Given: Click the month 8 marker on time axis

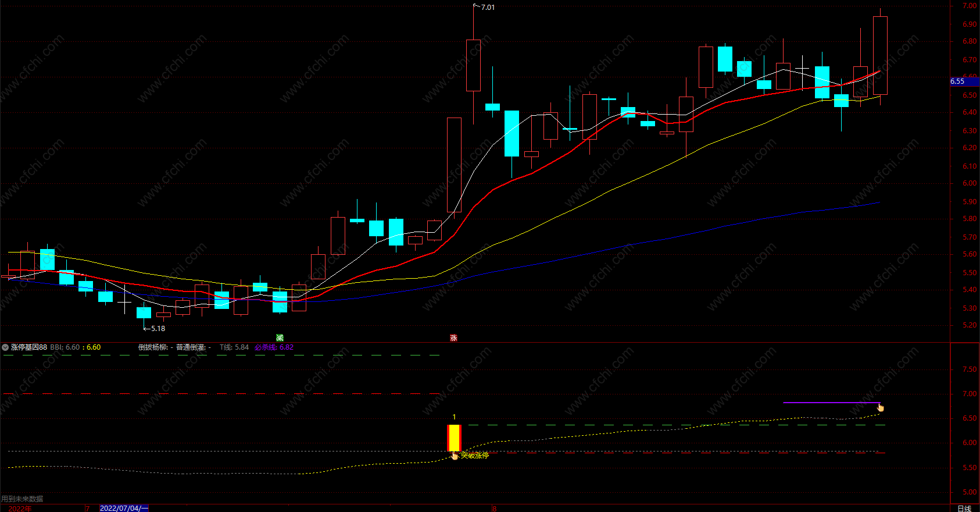Looking at the screenshot, I should [495, 509].
